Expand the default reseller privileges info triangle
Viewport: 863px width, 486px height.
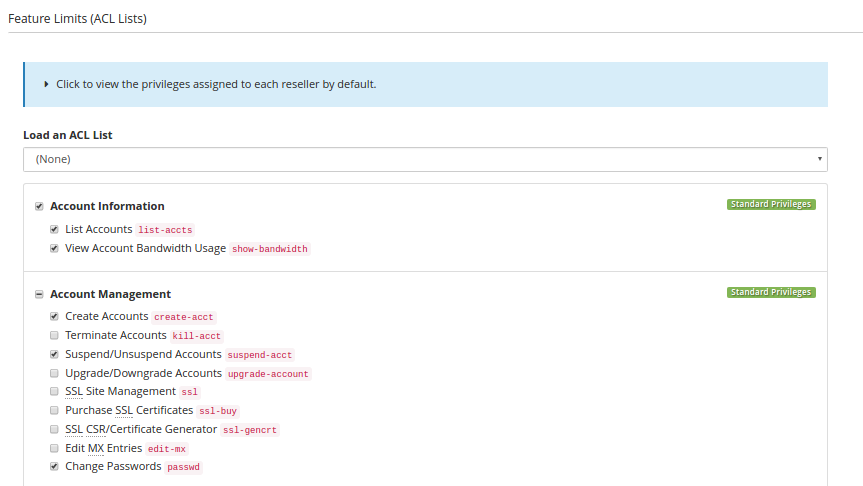click(47, 85)
